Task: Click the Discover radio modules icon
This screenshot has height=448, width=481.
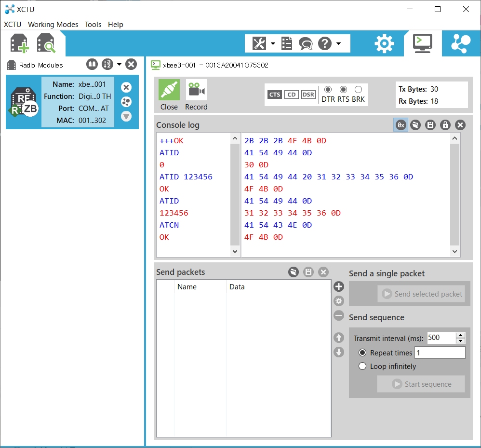Action: 46,43
